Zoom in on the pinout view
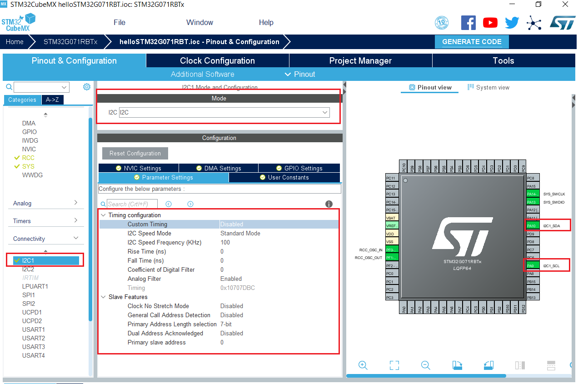 [363, 365]
